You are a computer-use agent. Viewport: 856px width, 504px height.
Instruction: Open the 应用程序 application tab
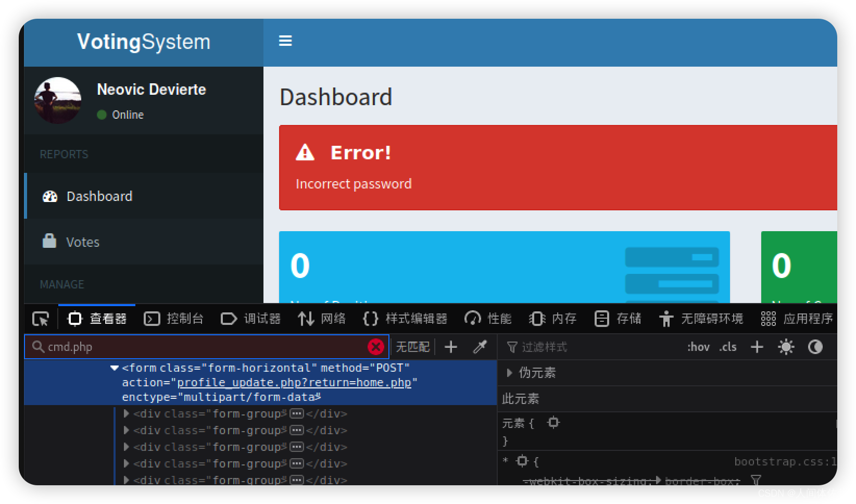click(x=797, y=319)
